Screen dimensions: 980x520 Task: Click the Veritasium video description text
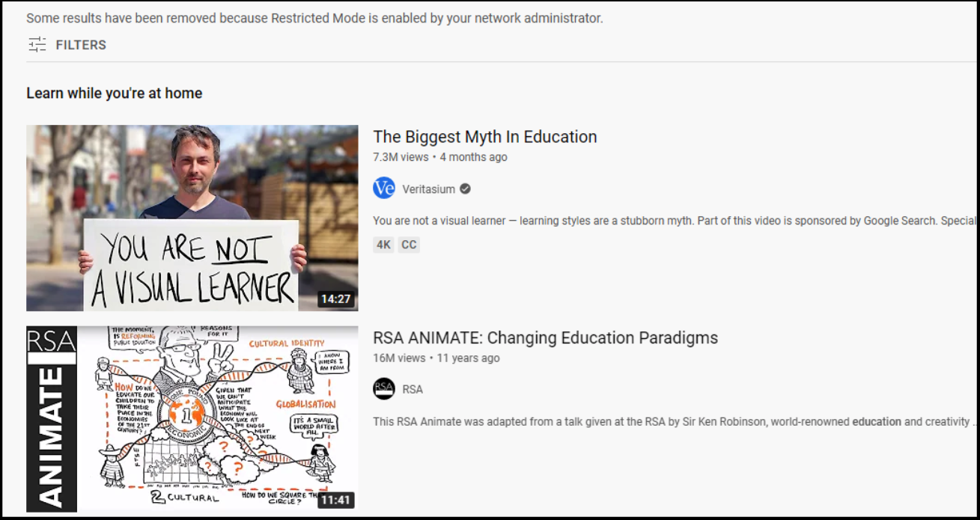click(x=675, y=221)
